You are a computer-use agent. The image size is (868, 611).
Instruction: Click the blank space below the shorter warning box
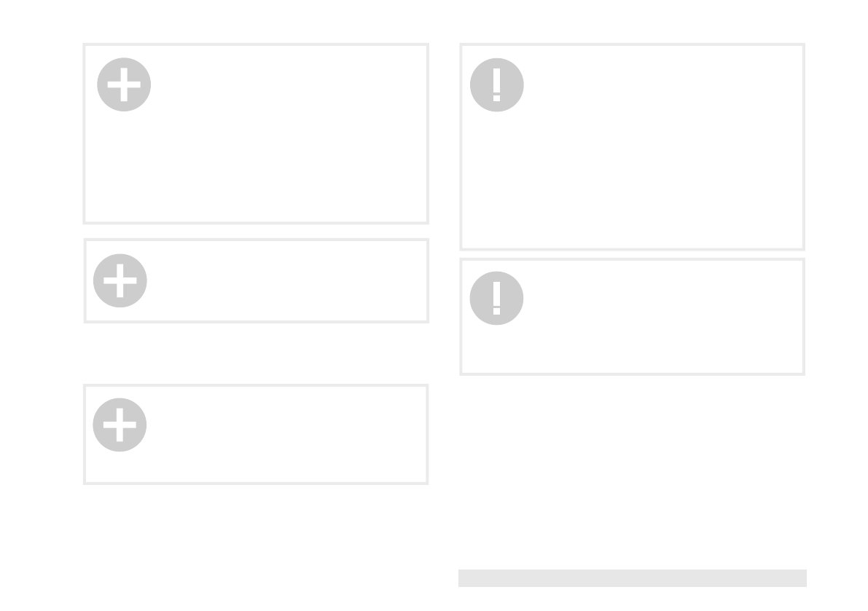click(632, 466)
